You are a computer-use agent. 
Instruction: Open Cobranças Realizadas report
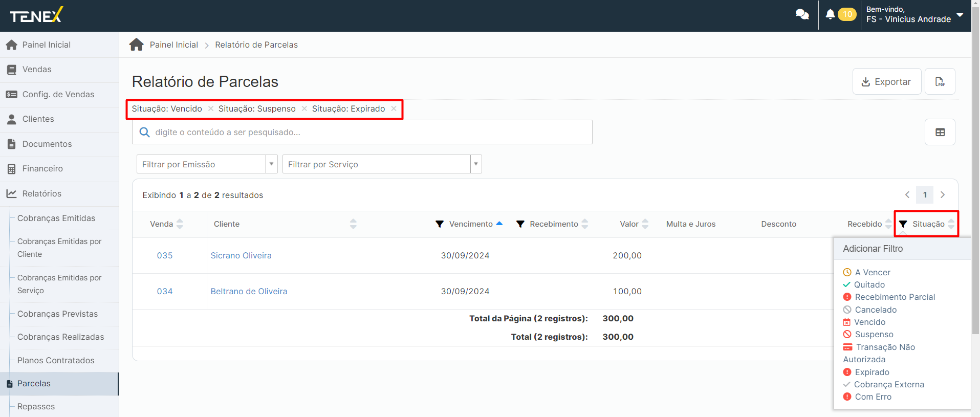coord(60,337)
